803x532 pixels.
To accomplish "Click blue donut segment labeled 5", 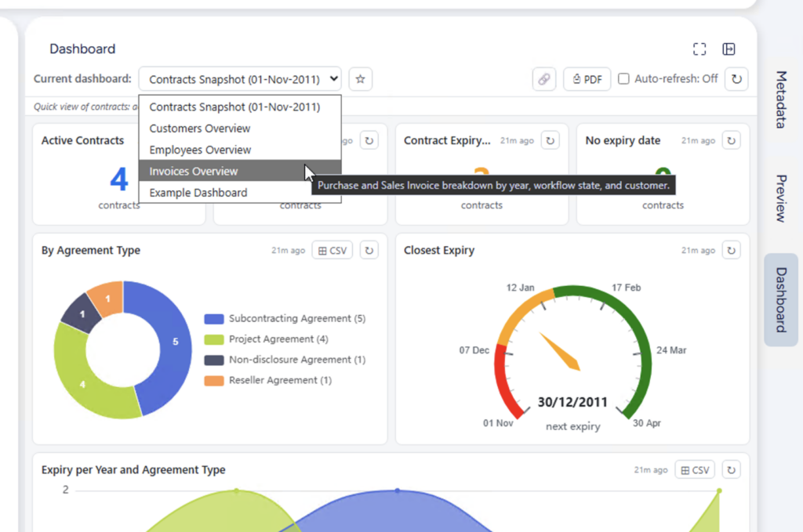I will 176,342.
